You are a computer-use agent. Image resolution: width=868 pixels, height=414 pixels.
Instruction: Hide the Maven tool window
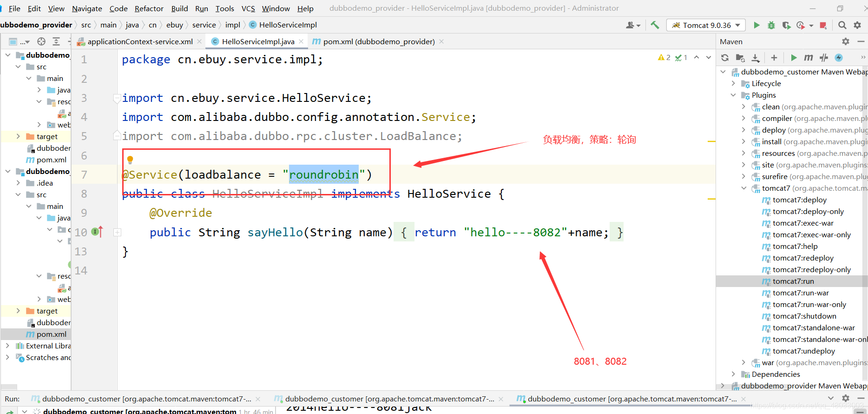[x=861, y=41]
